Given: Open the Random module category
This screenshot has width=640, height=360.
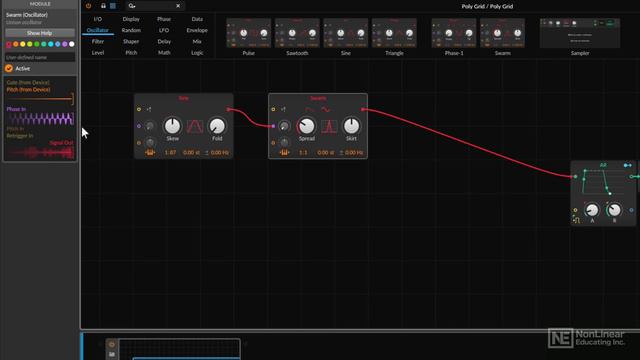Looking at the screenshot, I should 131,30.
